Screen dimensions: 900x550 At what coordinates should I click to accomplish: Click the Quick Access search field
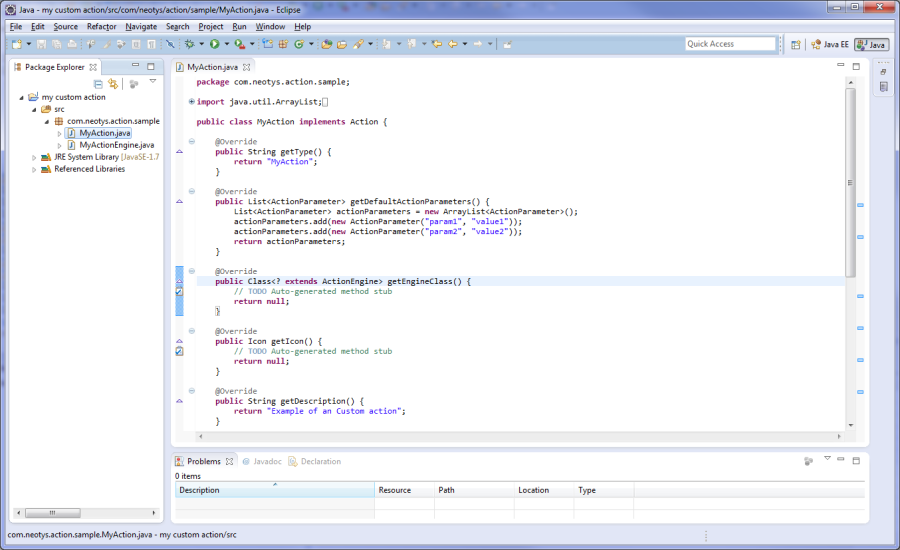click(x=730, y=44)
